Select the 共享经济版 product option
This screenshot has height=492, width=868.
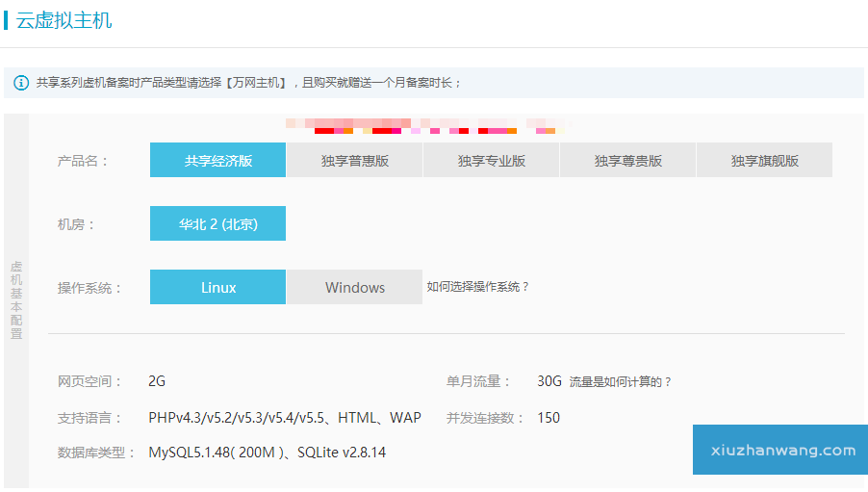coord(217,161)
